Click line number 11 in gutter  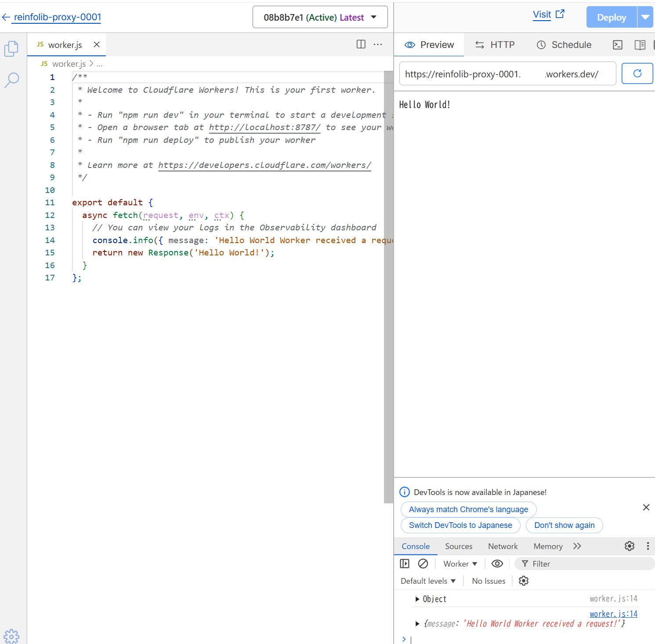pyautogui.click(x=50, y=203)
